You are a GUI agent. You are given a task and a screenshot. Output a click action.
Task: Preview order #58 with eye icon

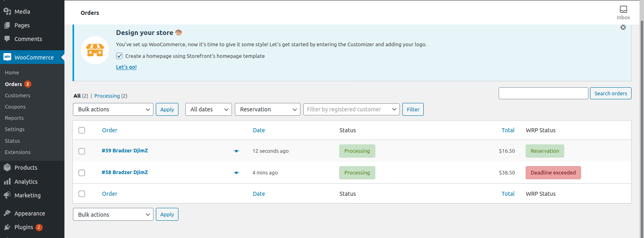pyautogui.click(x=236, y=173)
